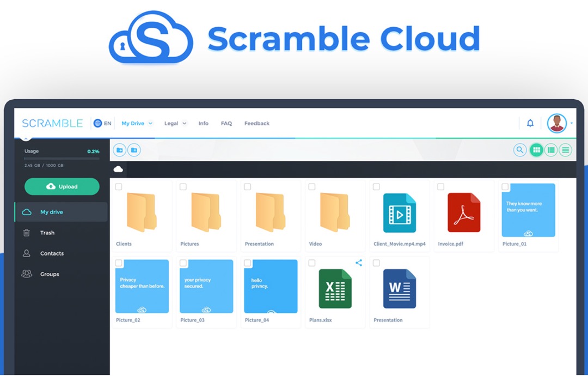Click the storage usage progress bar

(62, 159)
